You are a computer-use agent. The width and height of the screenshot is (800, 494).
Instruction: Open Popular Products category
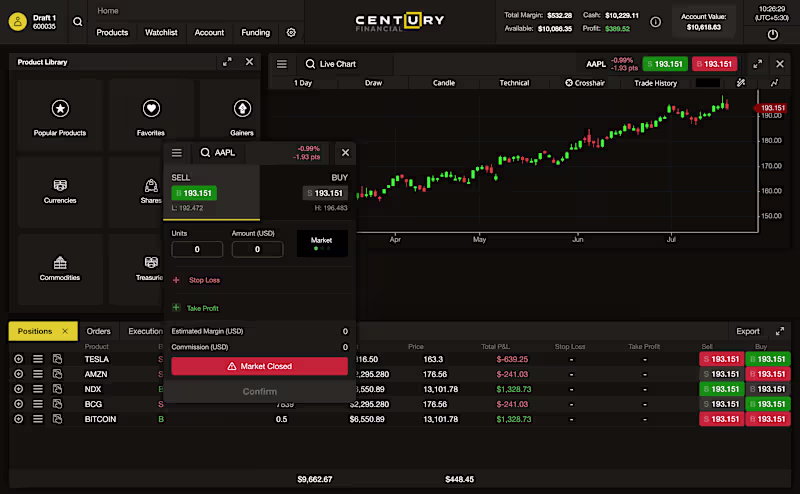tap(60, 116)
